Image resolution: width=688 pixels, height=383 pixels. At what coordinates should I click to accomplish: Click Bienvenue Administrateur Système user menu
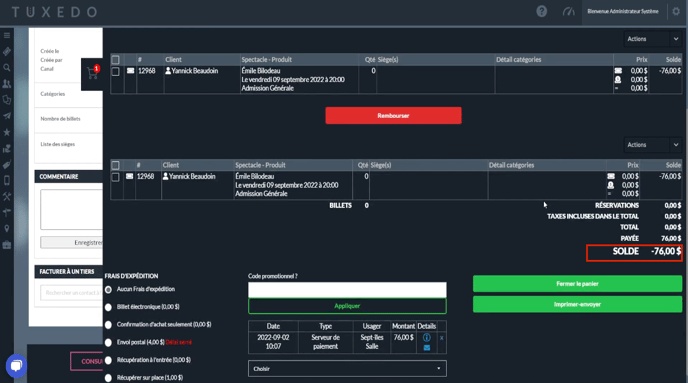pos(623,11)
